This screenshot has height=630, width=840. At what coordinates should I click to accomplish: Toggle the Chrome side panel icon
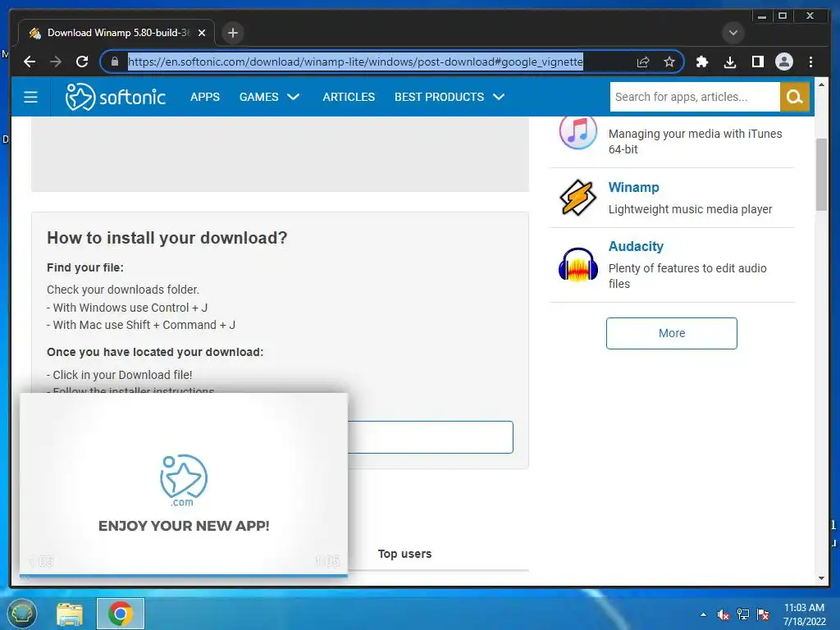click(757, 62)
